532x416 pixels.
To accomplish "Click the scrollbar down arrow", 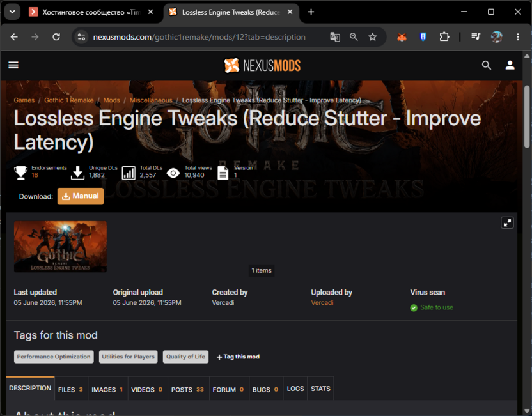I will [527, 411].
